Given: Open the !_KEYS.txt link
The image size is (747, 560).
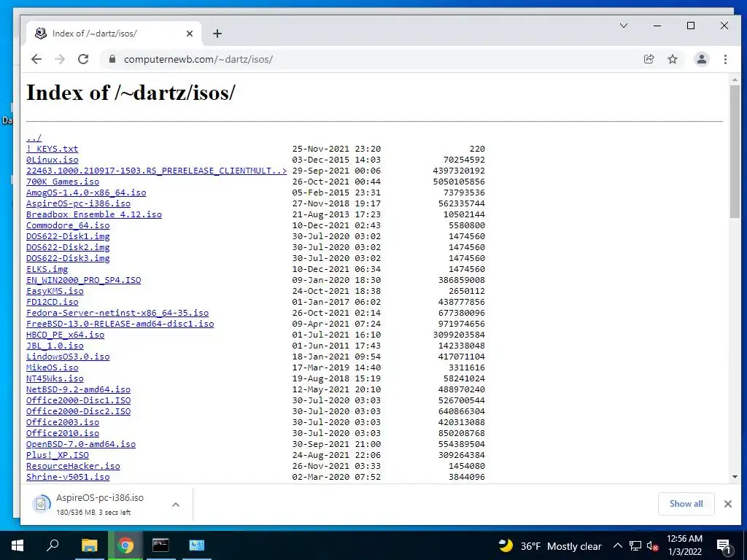Looking at the screenshot, I should coord(52,149).
